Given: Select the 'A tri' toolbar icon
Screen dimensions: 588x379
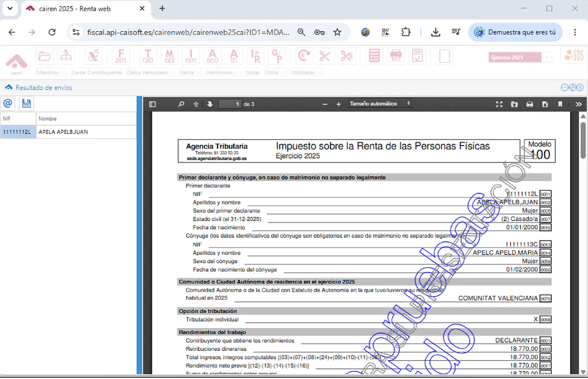Looking at the screenshot, I should (234, 56).
